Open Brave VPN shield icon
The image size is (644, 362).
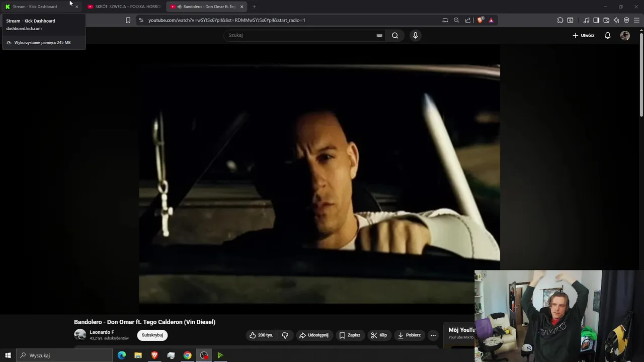[626, 20]
